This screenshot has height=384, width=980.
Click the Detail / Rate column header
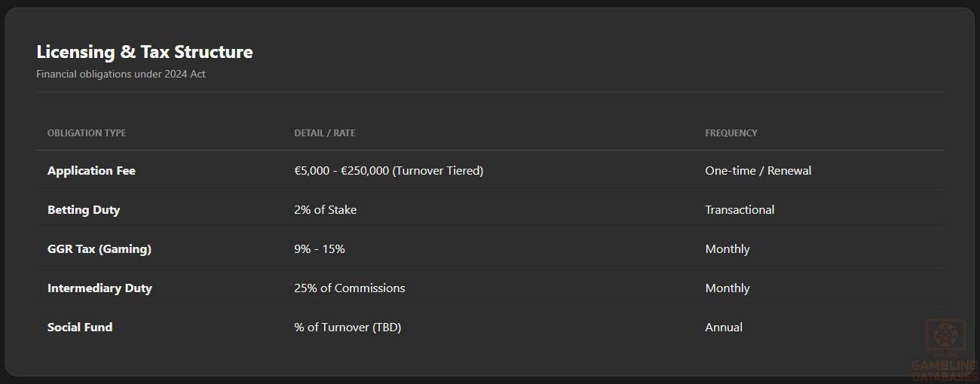pyautogui.click(x=324, y=133)
